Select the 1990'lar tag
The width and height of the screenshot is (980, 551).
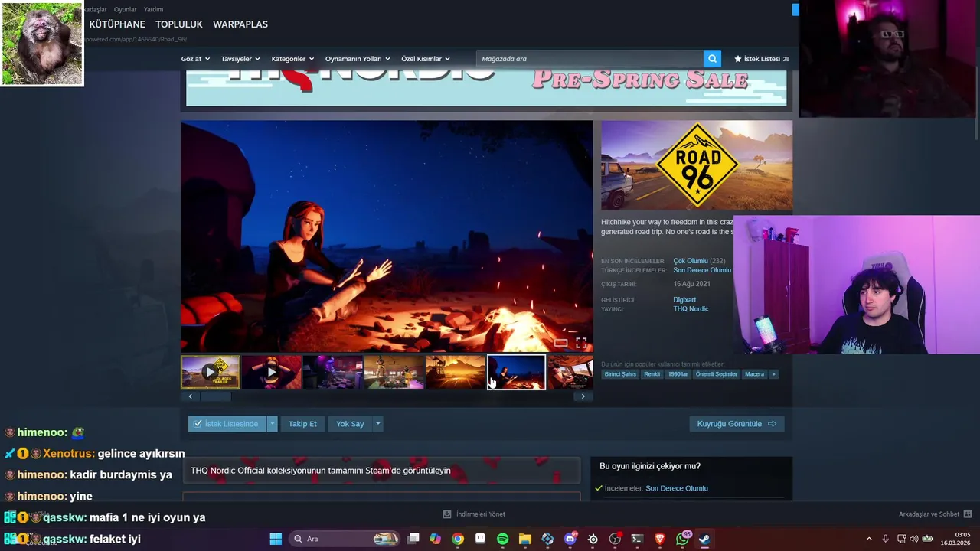click(x=678, y=374)
